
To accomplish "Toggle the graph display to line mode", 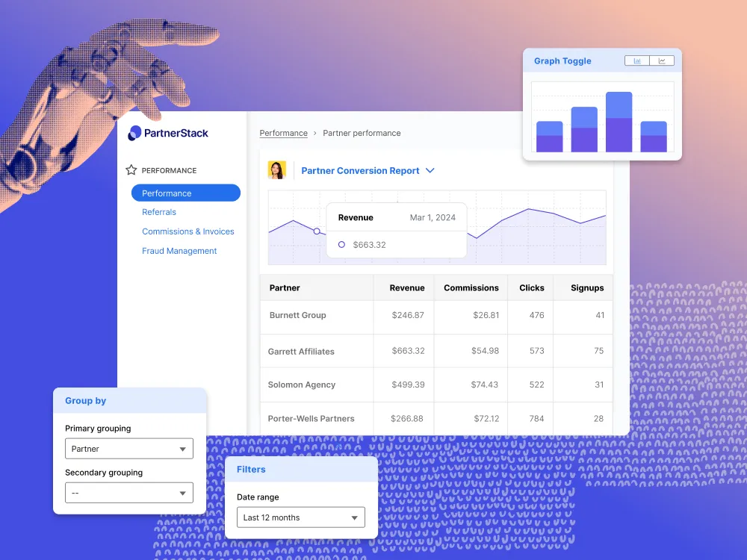I will 662,60.
